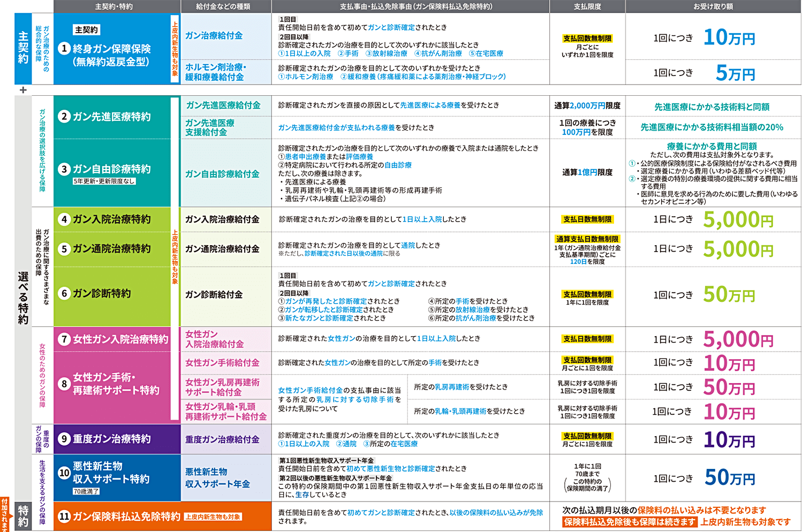
Task: Click the number 1 badge beside 終身ガン保障保険
Action: click(x=64, y=49)
